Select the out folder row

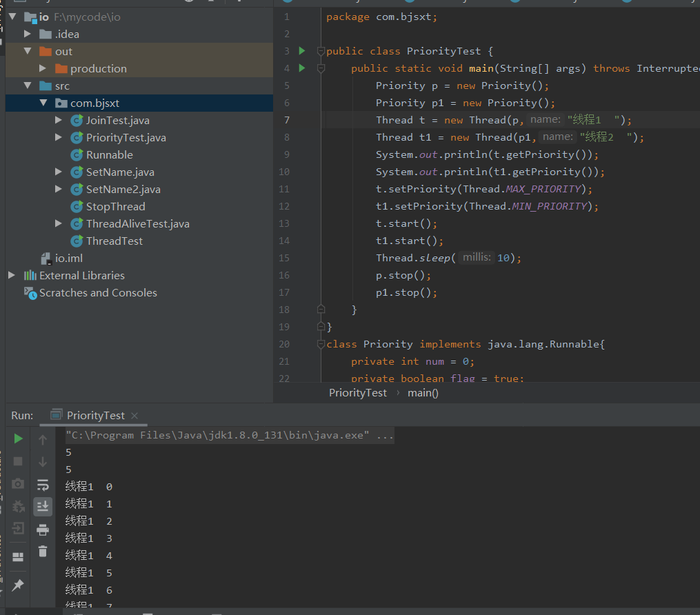pos(139,51)
